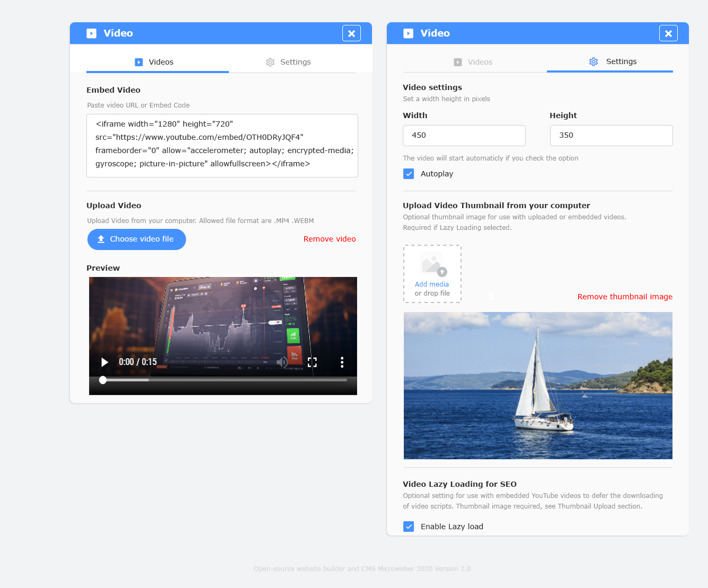Click the Height input field

coord(612,136)
